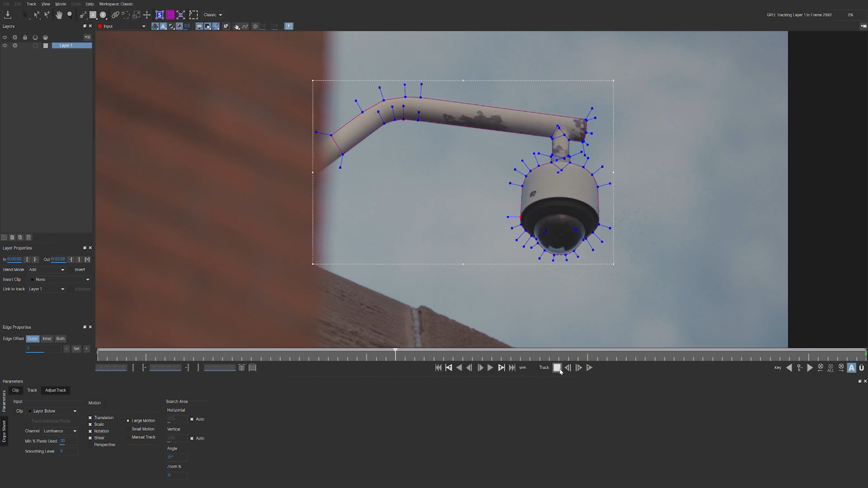Select the Small Motion radio button
868x488 pixels.
coord(128,429)
